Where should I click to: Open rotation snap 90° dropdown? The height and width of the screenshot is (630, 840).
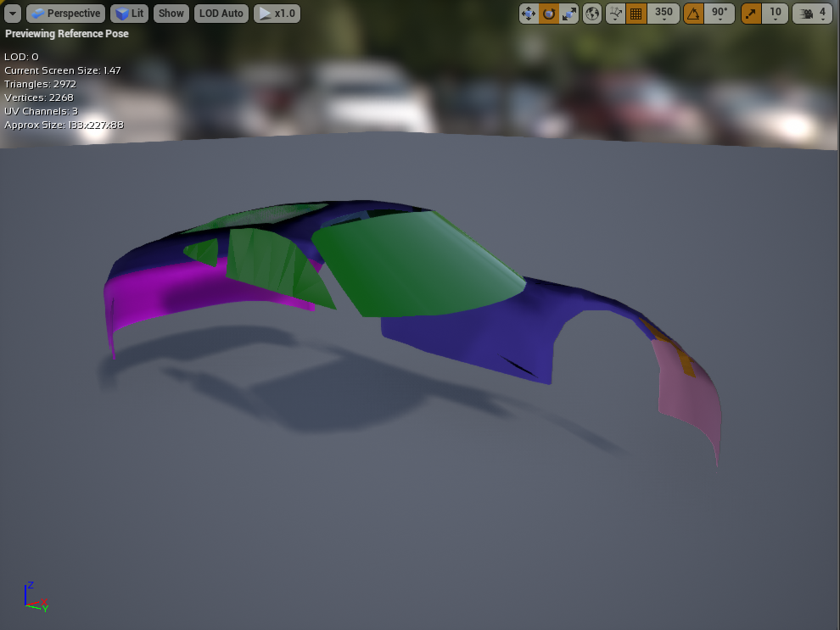pyautogui.click(x=720, y=14)
